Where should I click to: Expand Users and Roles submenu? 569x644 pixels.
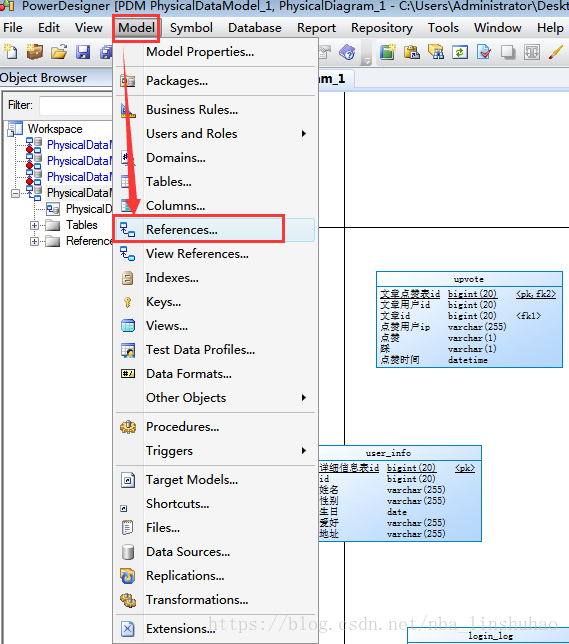point(214,134)
